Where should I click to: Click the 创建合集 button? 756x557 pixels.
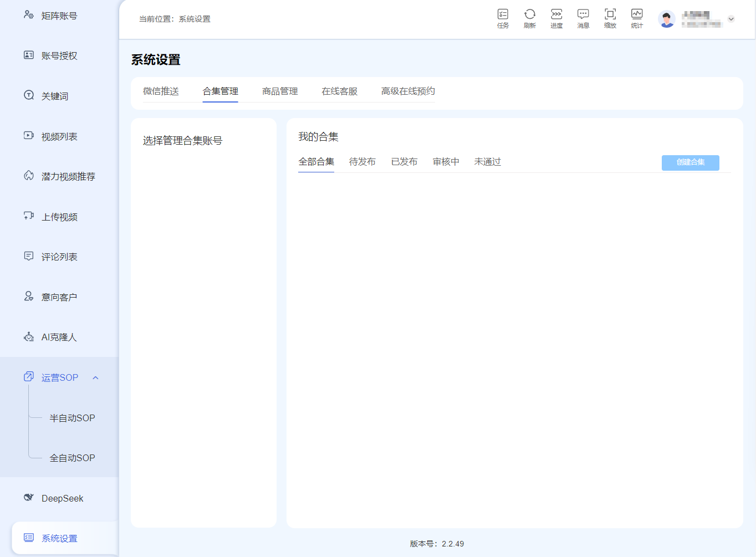point(691,162)
